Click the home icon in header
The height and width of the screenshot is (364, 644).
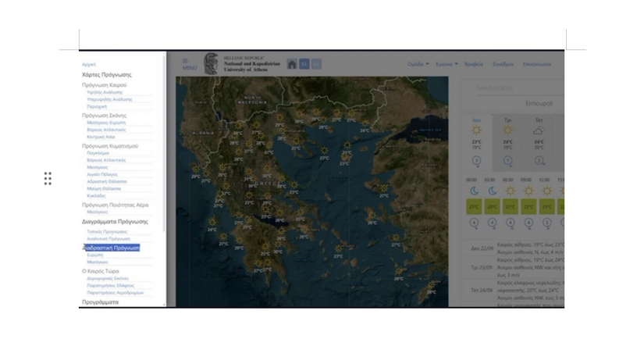(x=292, y=64)
